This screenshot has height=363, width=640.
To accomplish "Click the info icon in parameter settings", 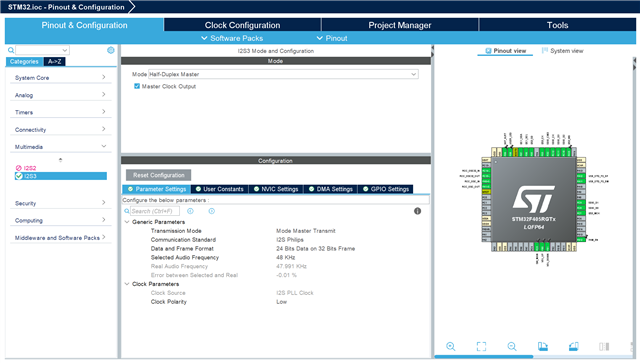I will click(x=417, y=211).
